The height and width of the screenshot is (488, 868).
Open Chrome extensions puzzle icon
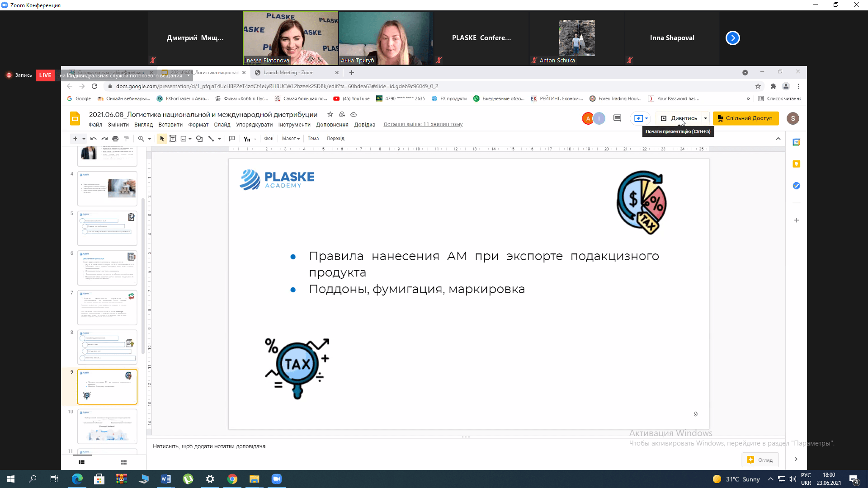[773, 86]
